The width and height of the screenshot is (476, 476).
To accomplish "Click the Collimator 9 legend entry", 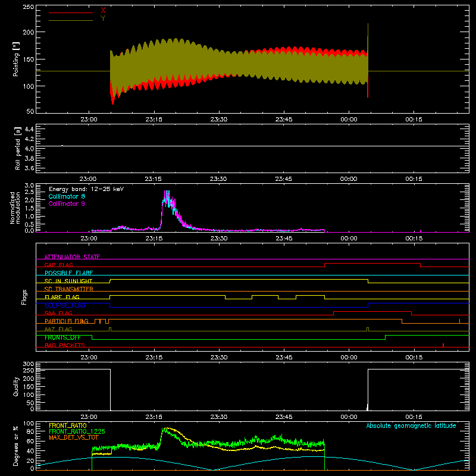I will [67, 203].
